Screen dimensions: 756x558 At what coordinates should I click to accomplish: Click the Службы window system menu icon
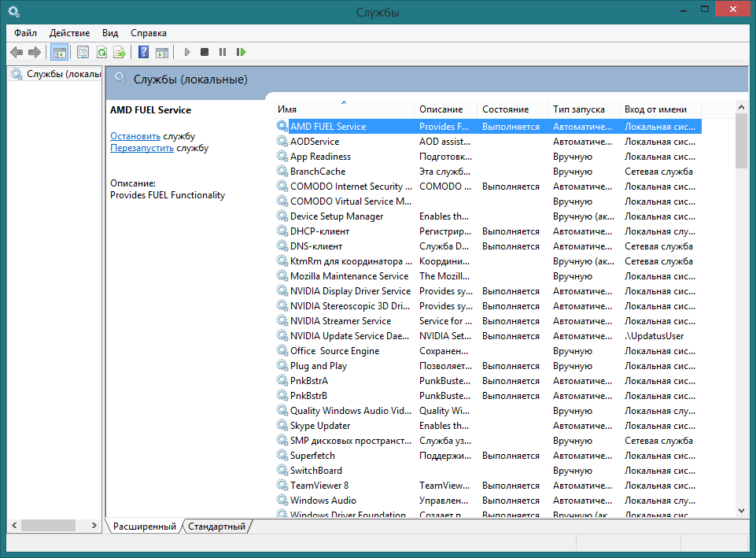(x=14, y=10)
